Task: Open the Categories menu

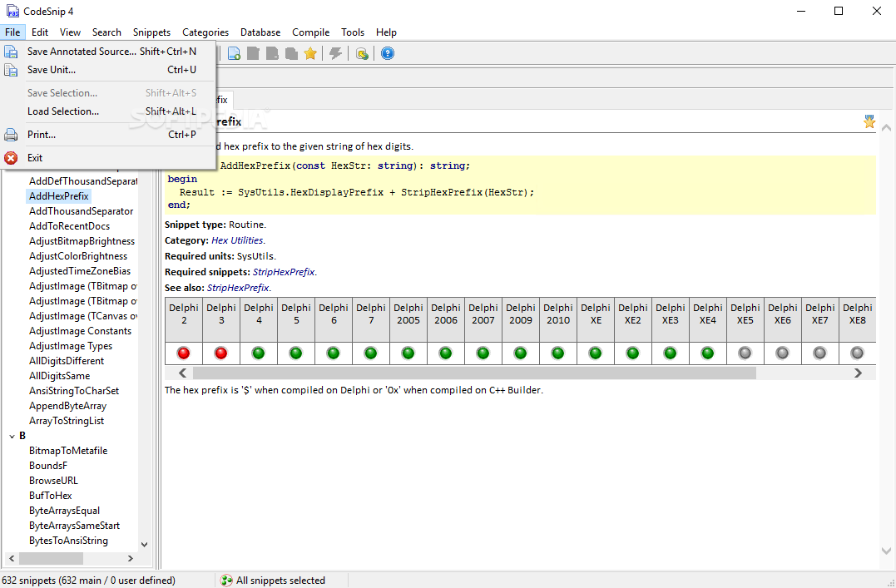Action: point(205,32)
